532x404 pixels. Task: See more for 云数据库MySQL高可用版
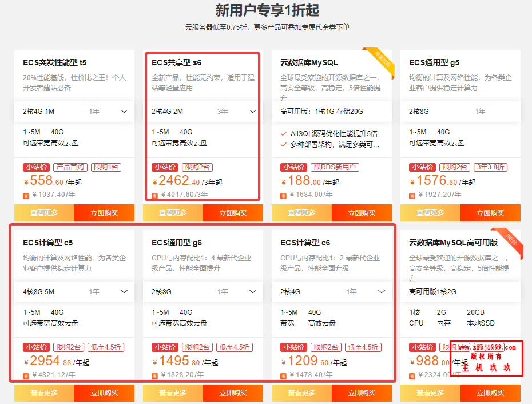click(x=430, y=393)
